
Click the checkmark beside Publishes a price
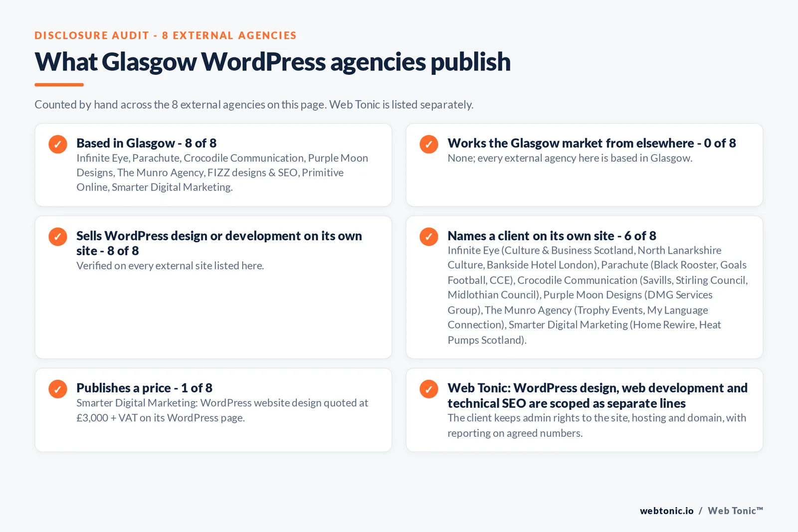pos(58,389)
